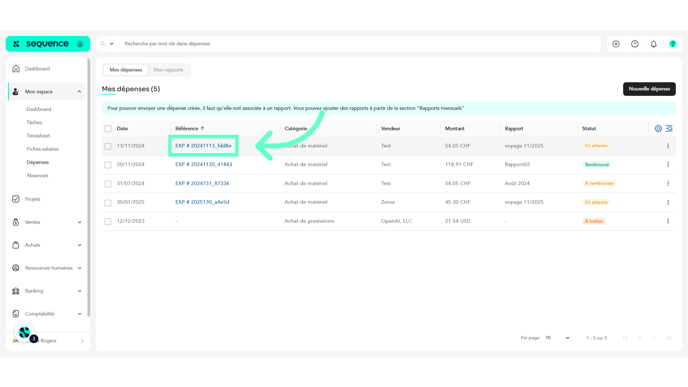
Task: Click the Sequence logo settings icon
Action: (x=80, y=44)
